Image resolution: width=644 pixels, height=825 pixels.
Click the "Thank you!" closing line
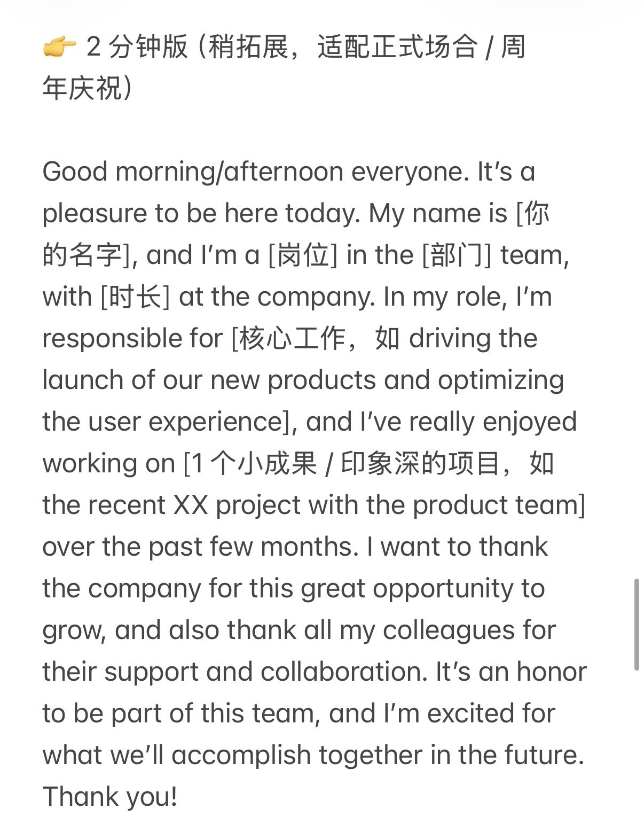tap(109, 797)
